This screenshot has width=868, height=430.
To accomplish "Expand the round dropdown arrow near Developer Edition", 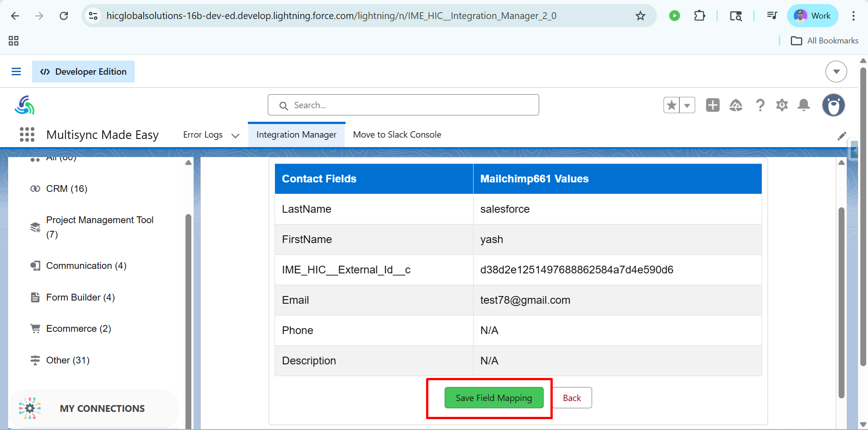I will [836, 72].
